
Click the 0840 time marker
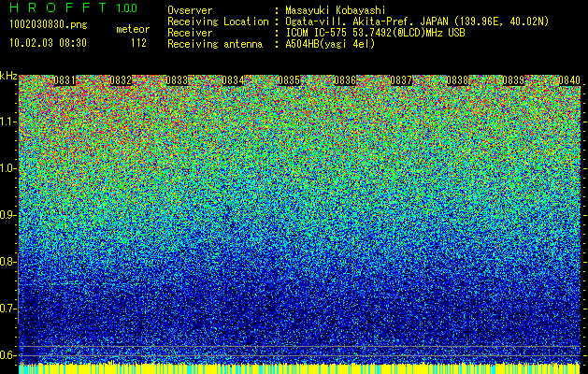(569, 80)
